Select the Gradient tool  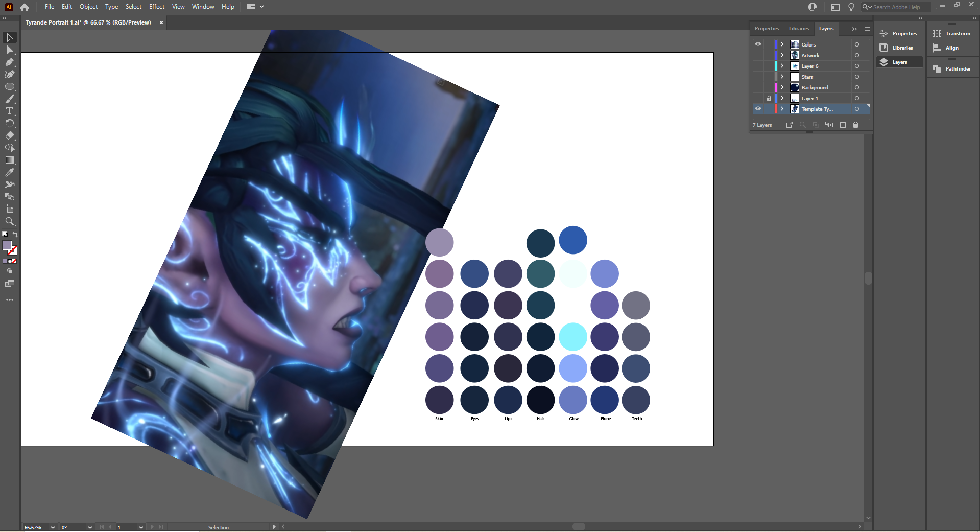click(10, 160)
